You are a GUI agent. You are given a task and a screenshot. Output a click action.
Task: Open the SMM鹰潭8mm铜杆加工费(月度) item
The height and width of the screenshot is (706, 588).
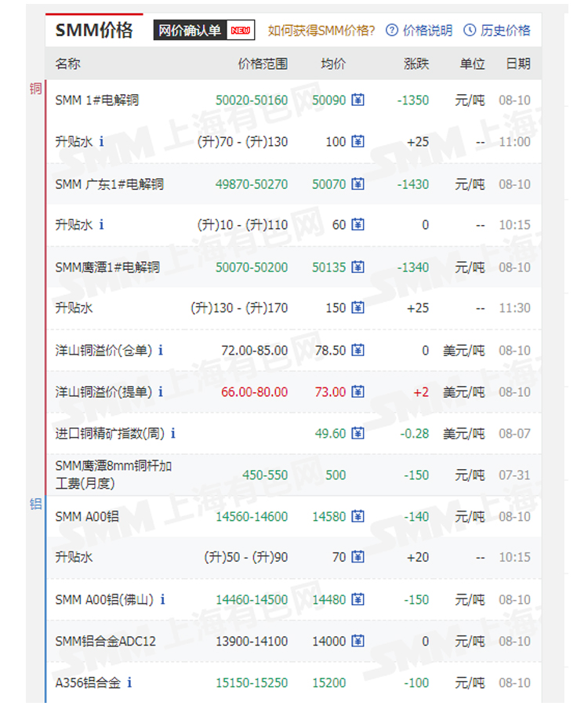[114, 475]
